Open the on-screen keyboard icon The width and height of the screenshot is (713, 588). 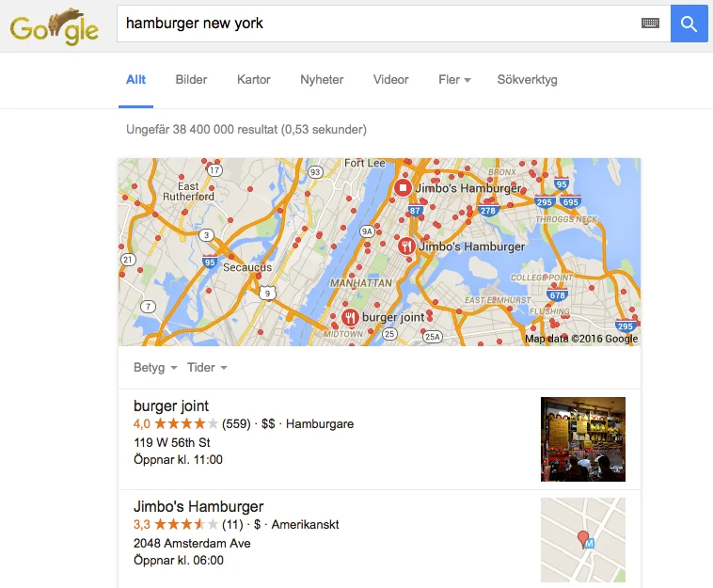tap(650, 24)
